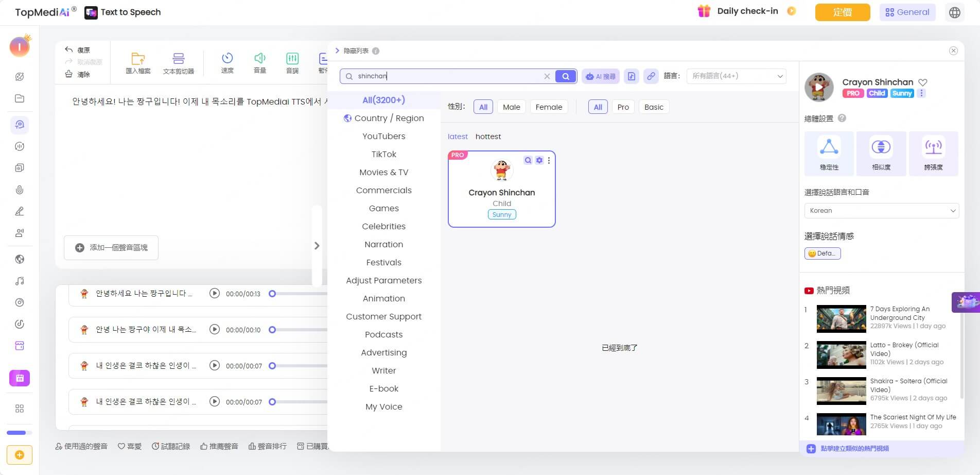Click 使用過的聲音 tab at bottom
980x475 pixels.
(81, 446)
